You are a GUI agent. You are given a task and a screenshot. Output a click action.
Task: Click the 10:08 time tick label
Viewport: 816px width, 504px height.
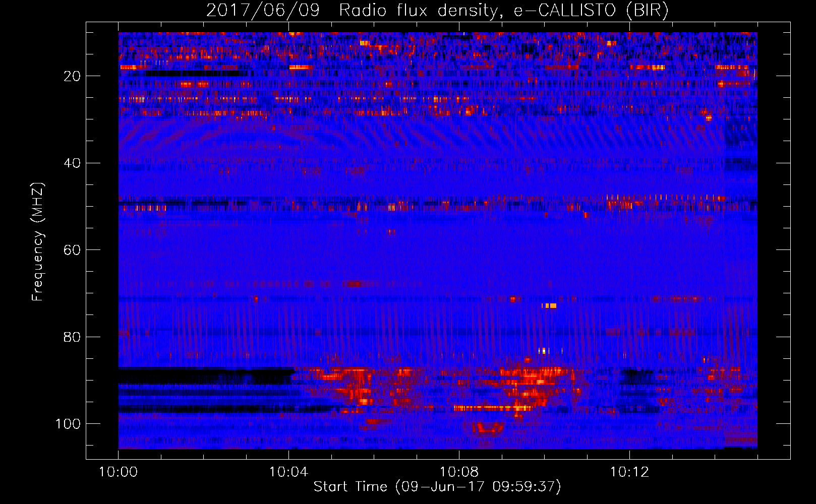click(x=459, y=472)
